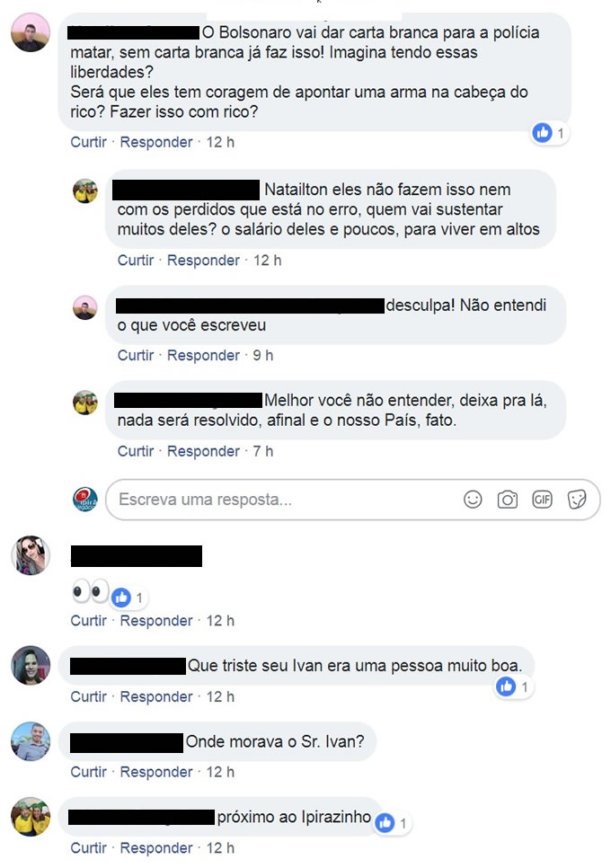Reply to the 'desculpa! Não entendi' comment

coord(203,356)
